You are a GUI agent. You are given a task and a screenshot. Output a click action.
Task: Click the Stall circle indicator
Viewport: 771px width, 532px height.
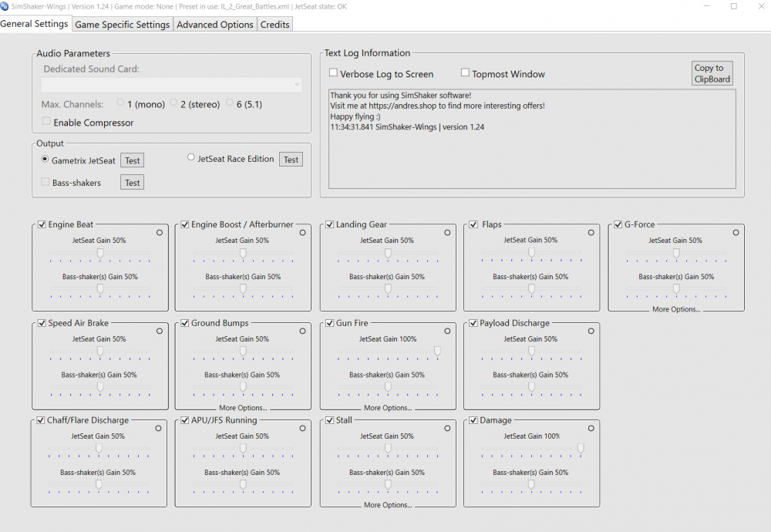pos(447,428)
